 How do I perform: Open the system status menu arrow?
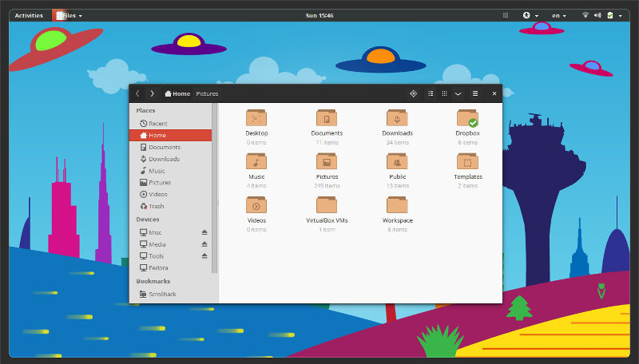coord(621,15)
